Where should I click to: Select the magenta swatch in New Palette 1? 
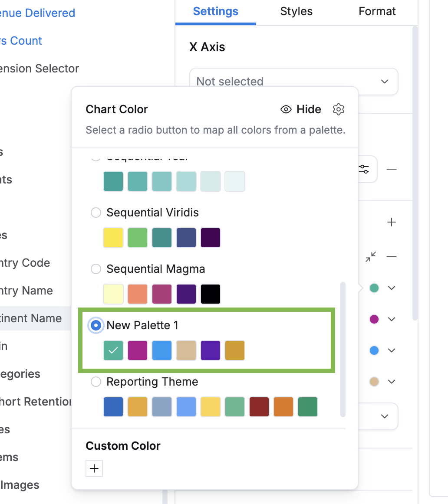pos(137,350)
